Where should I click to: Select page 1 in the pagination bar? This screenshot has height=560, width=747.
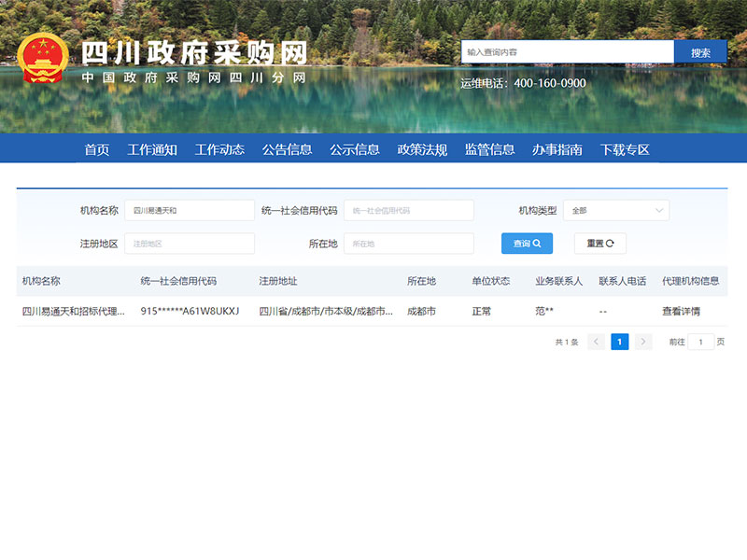620,342
